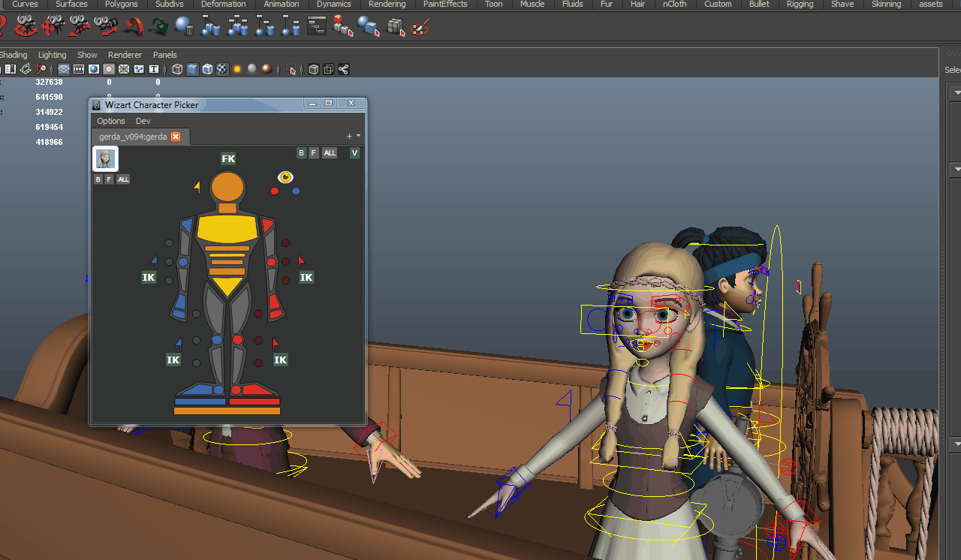Enable the ALL toggle in picker top-right

pyautogui.click(x=330, y=153)
